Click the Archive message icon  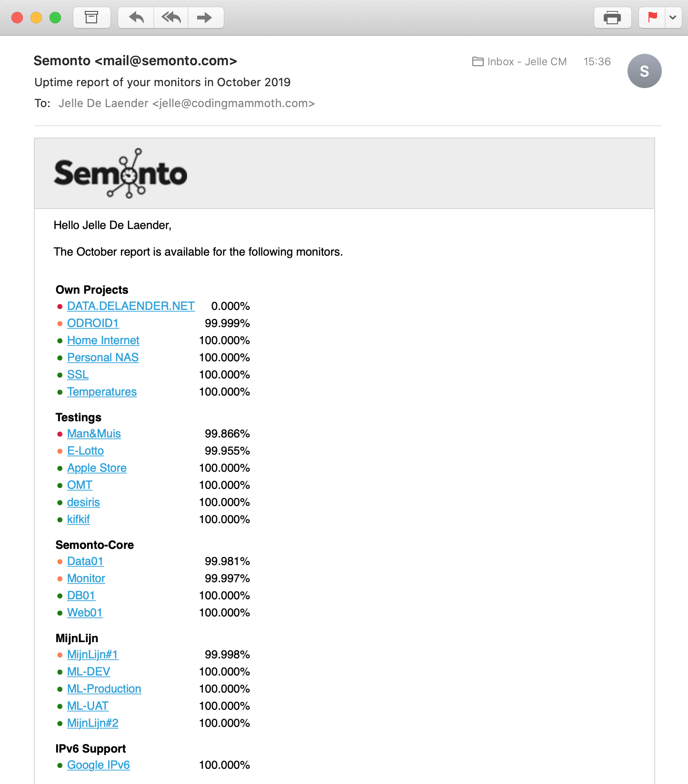(x=91, y=18)
